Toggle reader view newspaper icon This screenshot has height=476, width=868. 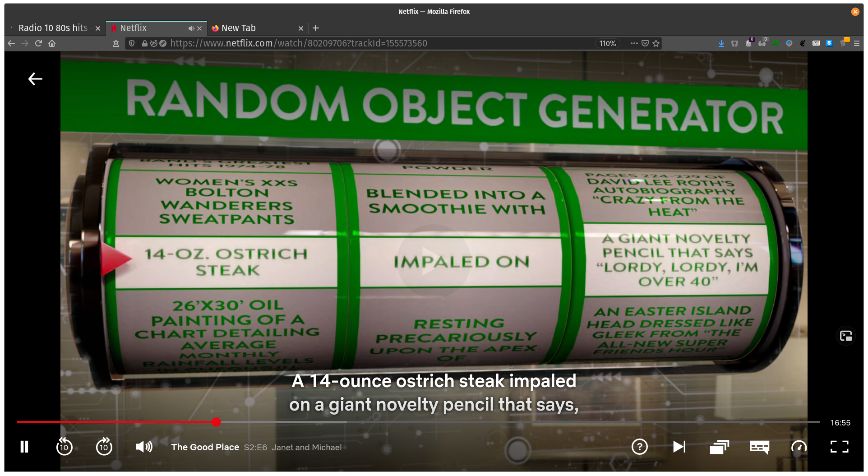[x=816, y=43]
